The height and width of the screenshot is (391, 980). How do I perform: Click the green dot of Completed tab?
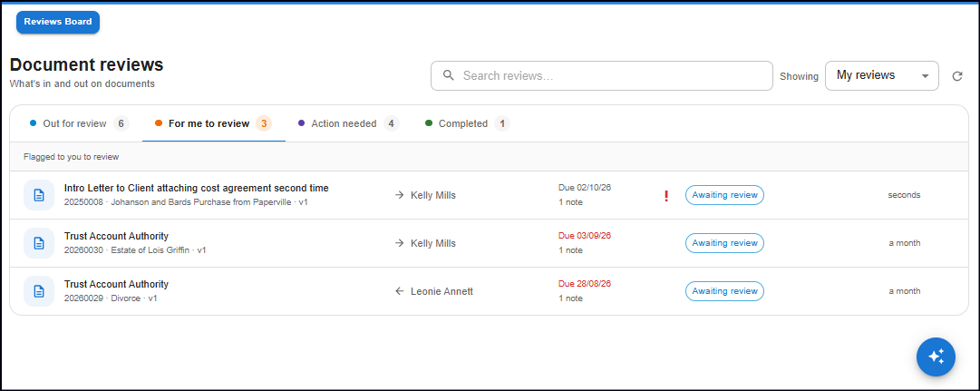pos(429,124)
